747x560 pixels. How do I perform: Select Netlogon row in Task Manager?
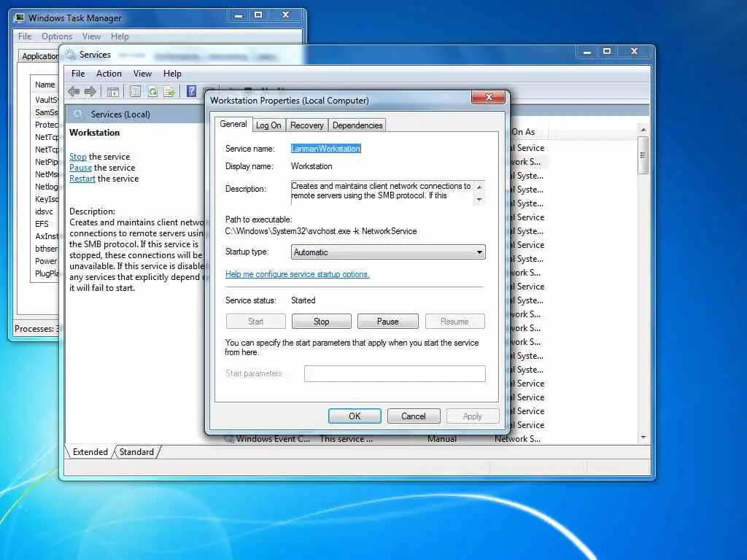(x=46, y=187)
